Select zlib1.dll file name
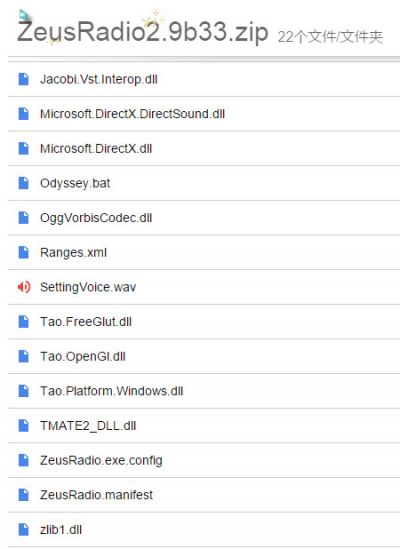 [x=61, y=530]
